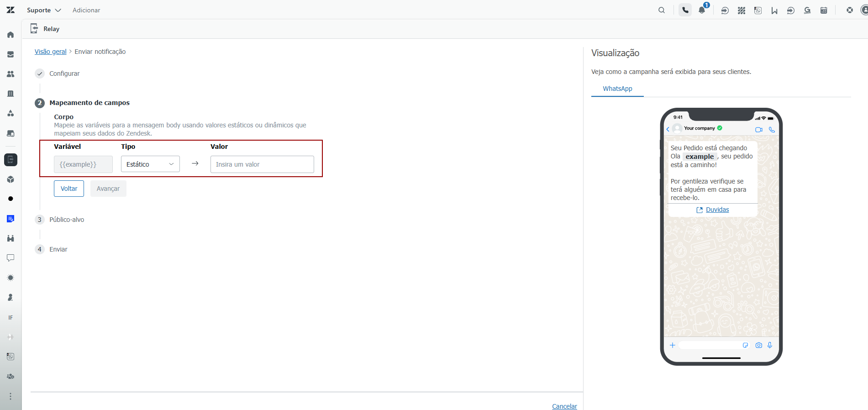
Task: Open the Customers people icon
Action: point(11,74)
